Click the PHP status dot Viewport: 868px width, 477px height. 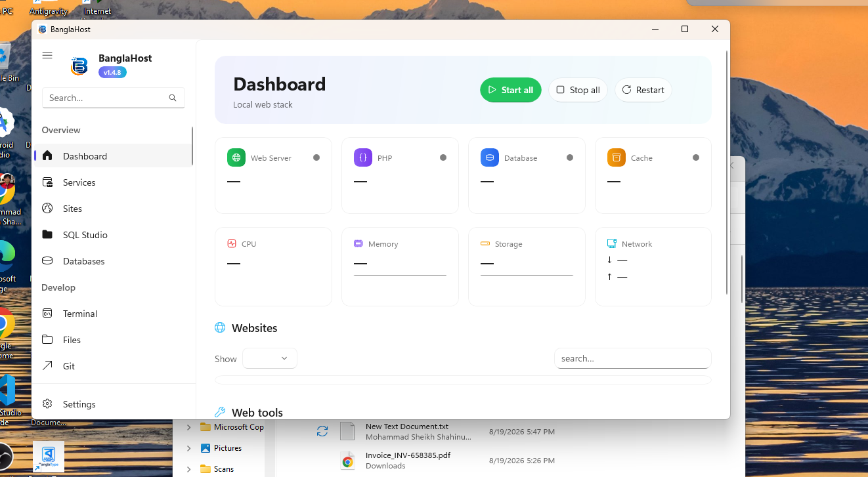443,157
